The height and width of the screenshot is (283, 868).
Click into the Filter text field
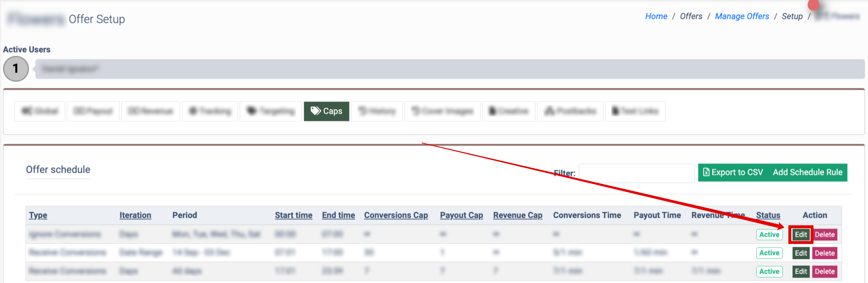[636, 173]
